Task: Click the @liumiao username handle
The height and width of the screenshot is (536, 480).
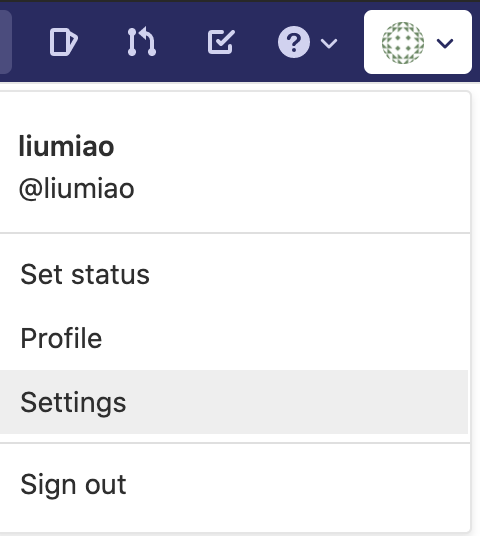Action: click(x=77, y=188)
